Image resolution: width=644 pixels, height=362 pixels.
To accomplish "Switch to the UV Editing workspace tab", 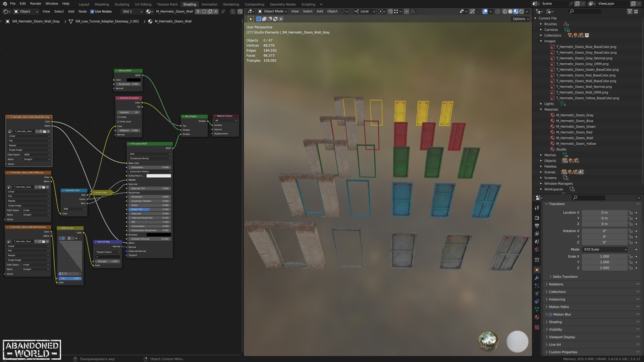I will point(143,4).
